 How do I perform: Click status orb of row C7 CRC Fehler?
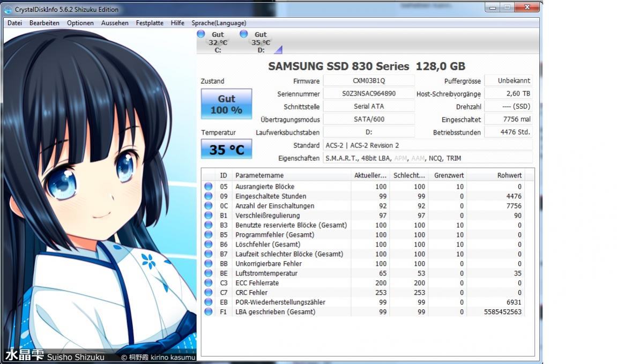point(209,292)
